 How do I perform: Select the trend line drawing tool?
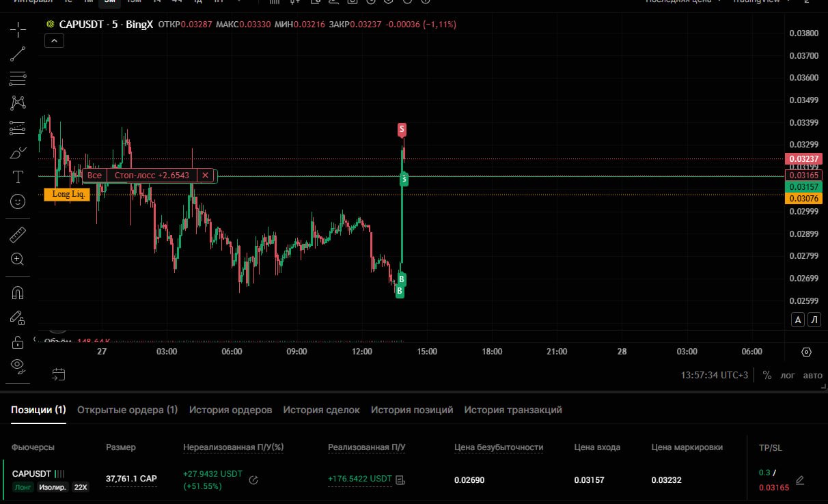[18, 54]
